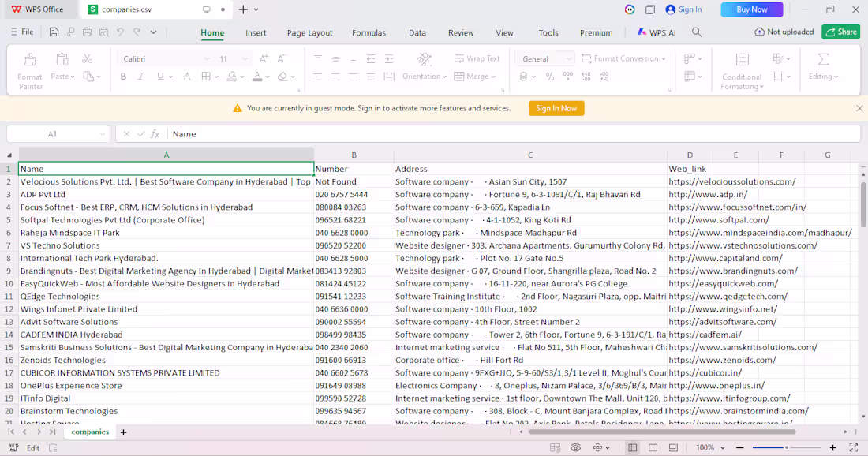Click thousands separator icon
Viewport: 868px width, 456px height.
coord(568,77)
